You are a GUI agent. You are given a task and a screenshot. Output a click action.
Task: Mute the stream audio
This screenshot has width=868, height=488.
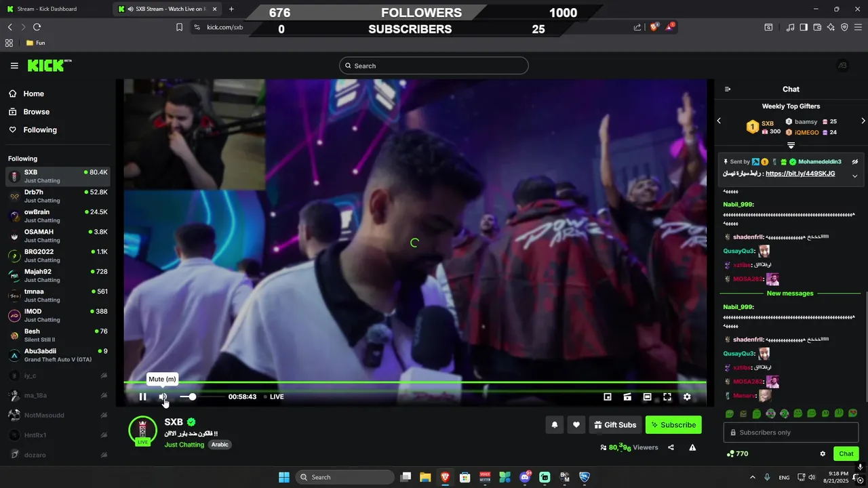coord(163,396)
